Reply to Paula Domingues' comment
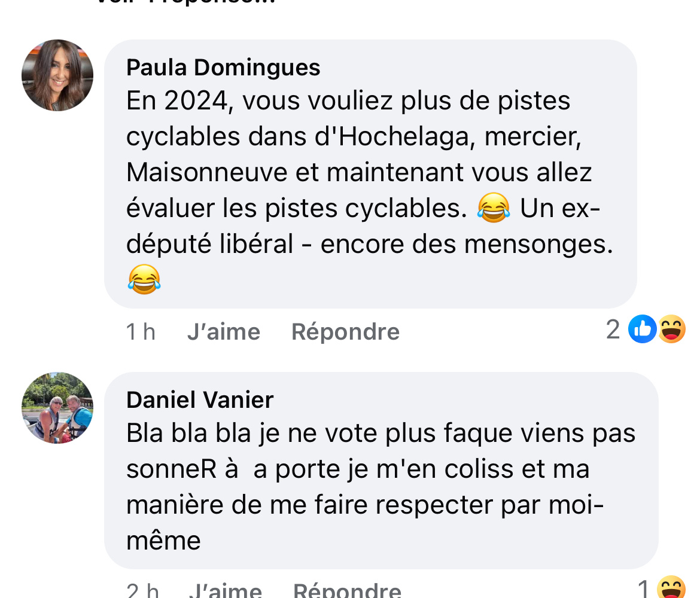Image resolution: width=700 pixels, height=598 pixels. tap(345, 331)
